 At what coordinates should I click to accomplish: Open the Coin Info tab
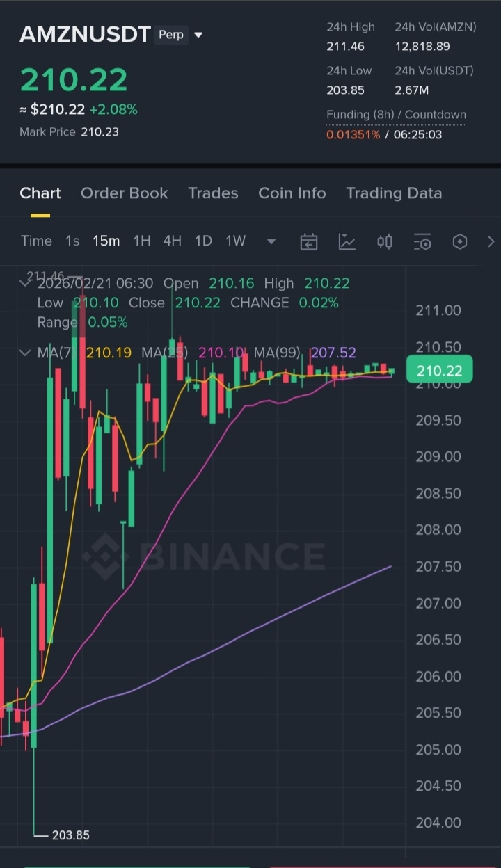click(x=292, y=193)
